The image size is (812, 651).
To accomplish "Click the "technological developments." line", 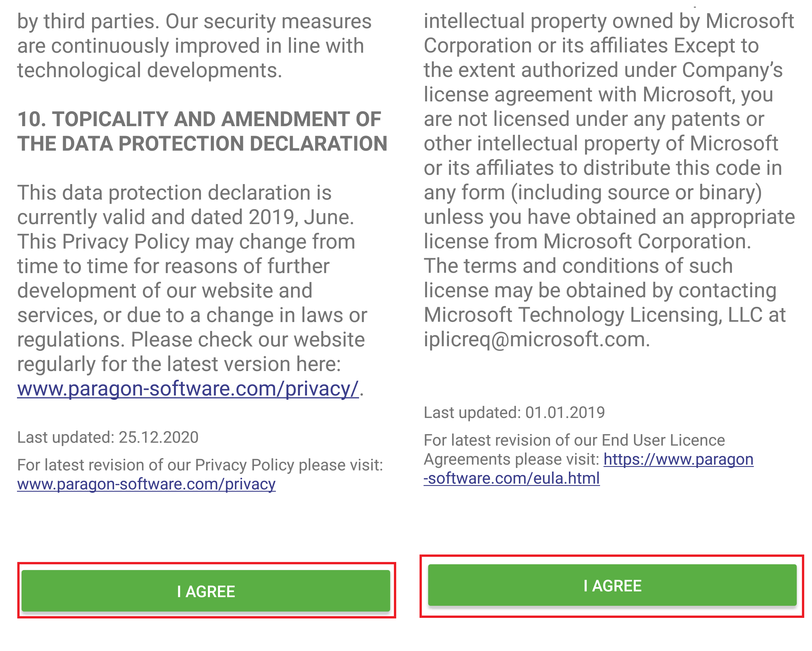I will tap(149, 71).
